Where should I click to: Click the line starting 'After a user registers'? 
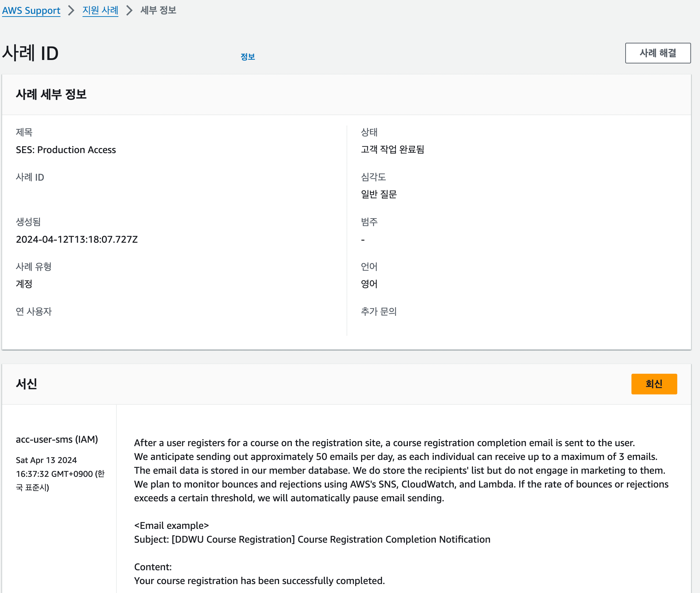pyautogui.click(x=384, y=443)
